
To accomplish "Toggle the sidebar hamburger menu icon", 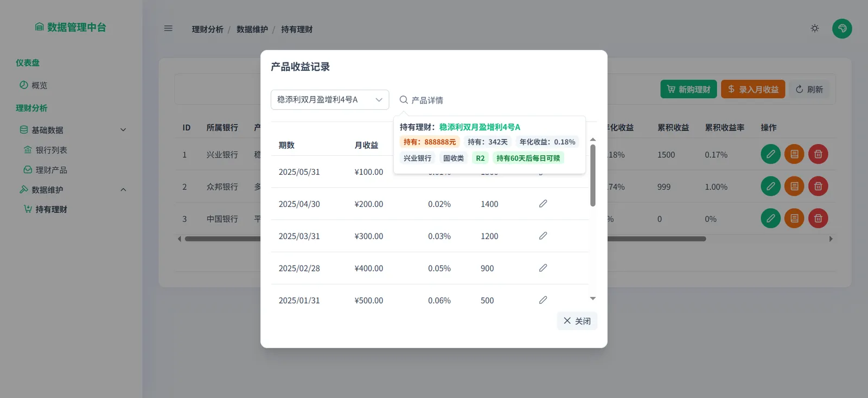I will 168,28.
